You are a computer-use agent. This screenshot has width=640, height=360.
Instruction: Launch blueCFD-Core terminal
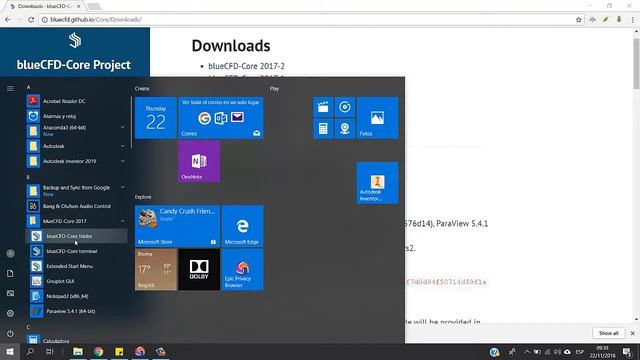[x=77, y=251]
